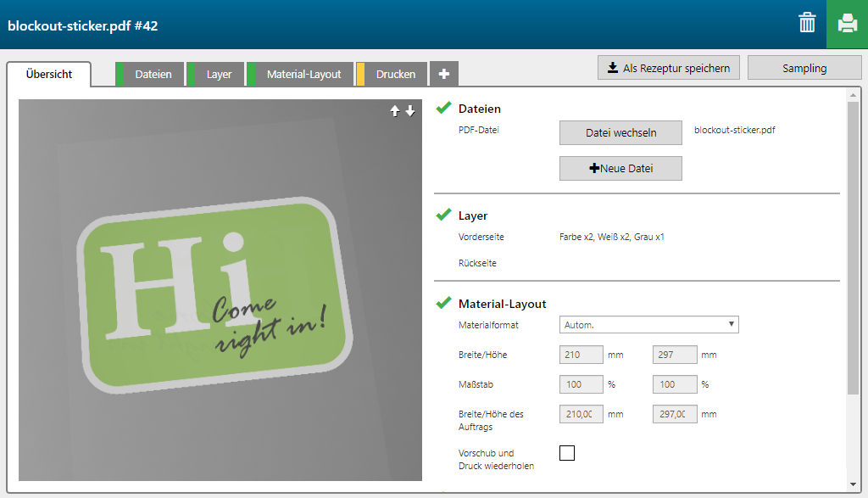868x498 pixels.
Task: Enable Vorschub und Druck wiederholen checkbox
Action: pyautogui.click(x=567, y=453)
